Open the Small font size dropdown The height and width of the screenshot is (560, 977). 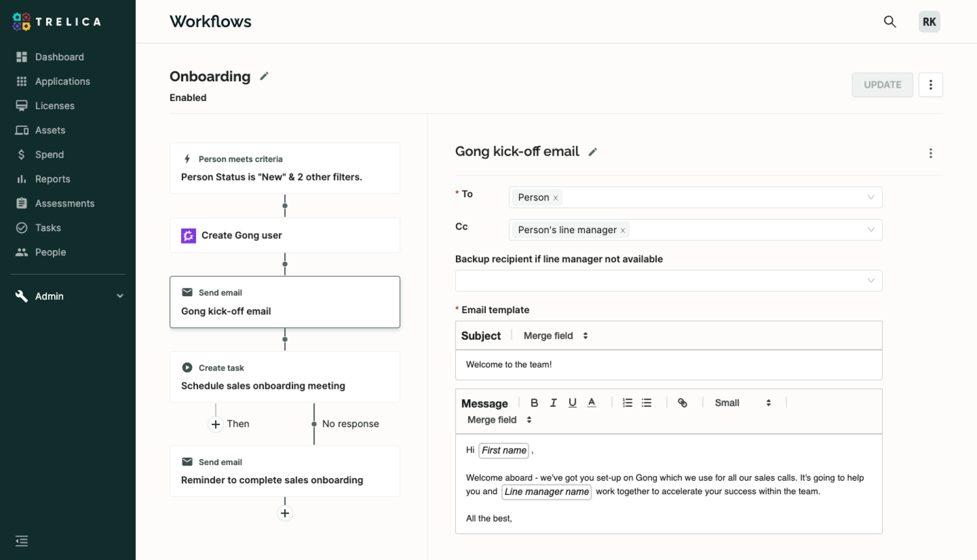(743, 403)
